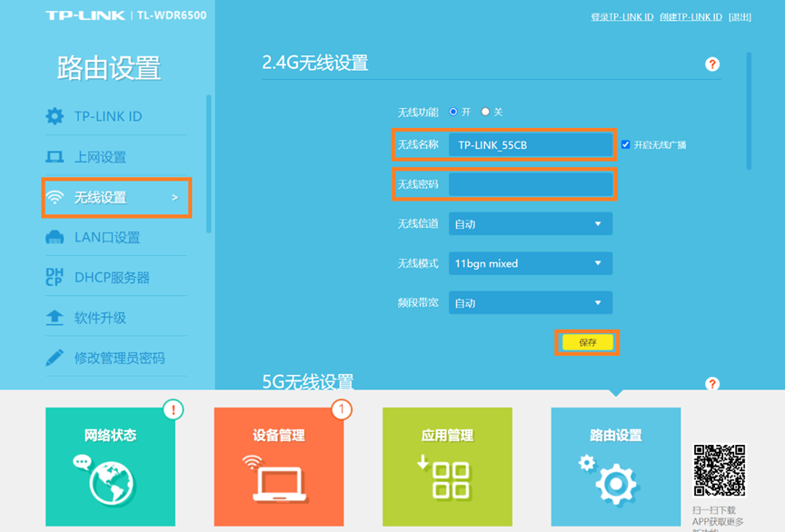Click the 无线密码 input field
Screen dimensions: 785x532
(531, 184)
